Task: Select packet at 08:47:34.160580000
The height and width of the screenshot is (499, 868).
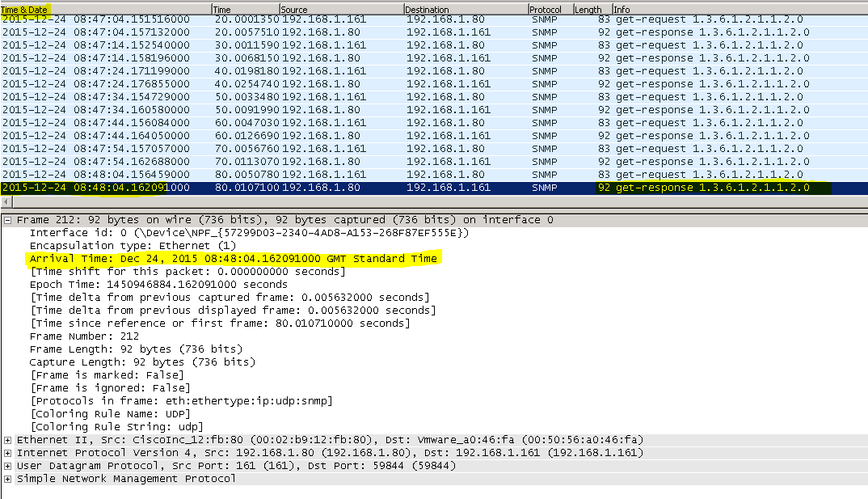Action: click(434, 110)
